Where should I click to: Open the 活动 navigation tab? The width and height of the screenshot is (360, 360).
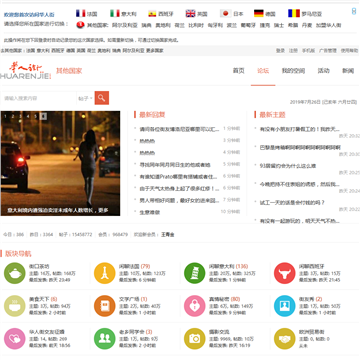[323, 71]
